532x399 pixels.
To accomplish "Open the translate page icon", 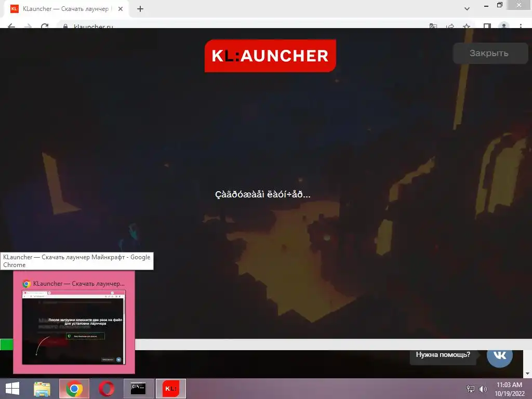I will click(433, 26).
